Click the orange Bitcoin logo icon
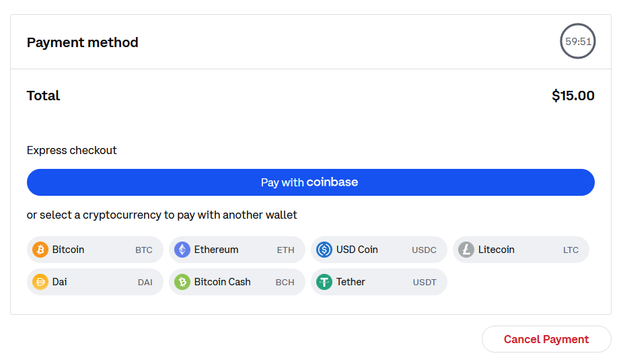The image size is (621, 364). [x=40, y=250]
